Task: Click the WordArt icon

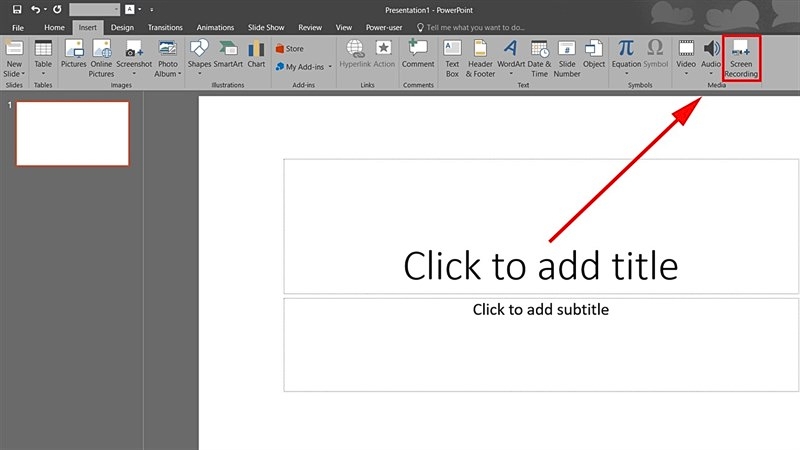Action: pos(510,58)
